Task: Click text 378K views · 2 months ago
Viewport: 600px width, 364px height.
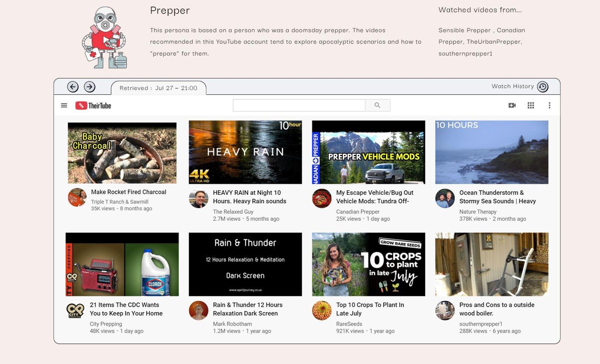Action: (x=492, y=219)
